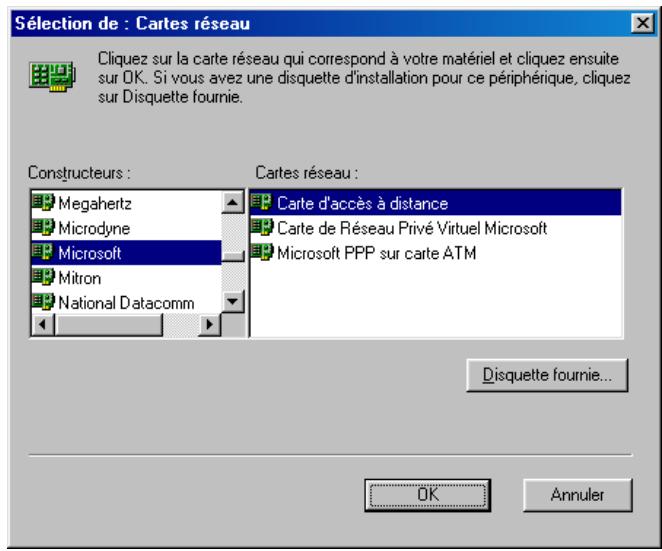Viewport: 662px width, 551px height.
Task: Click the Constructeurs scroll right arrow
Action: (x=209, y=325)
